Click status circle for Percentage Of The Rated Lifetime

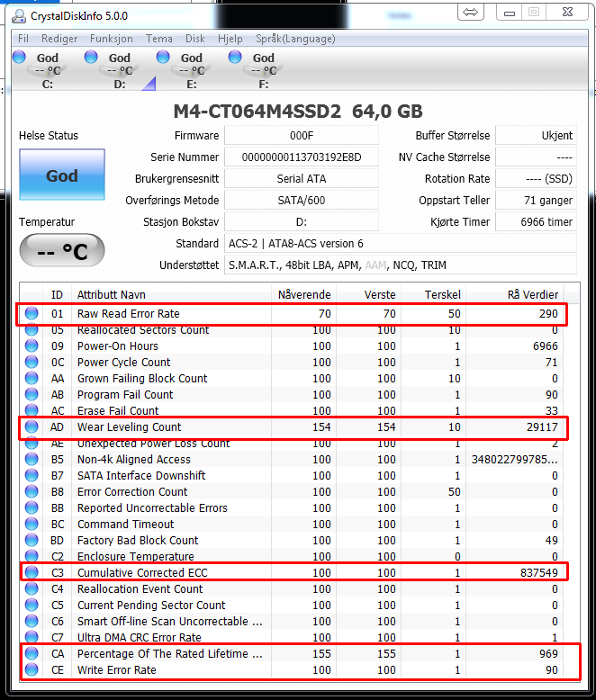tap(32, 653)
